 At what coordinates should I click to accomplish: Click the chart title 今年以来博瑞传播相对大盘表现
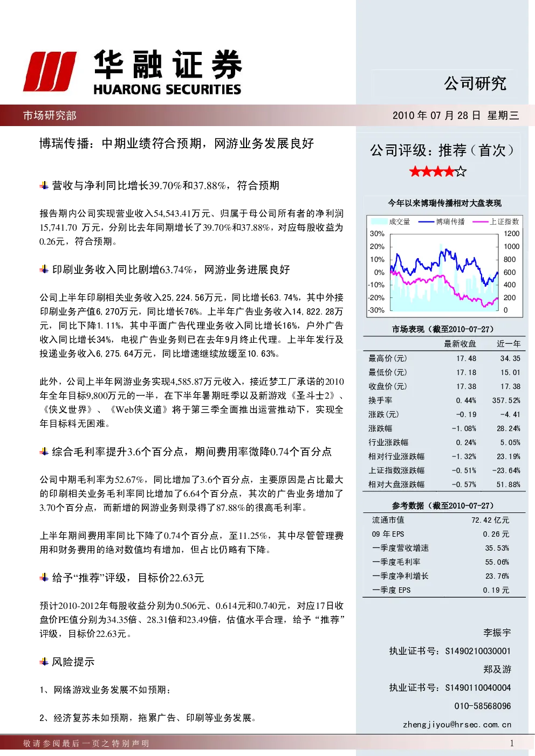[x=445, y=203]
